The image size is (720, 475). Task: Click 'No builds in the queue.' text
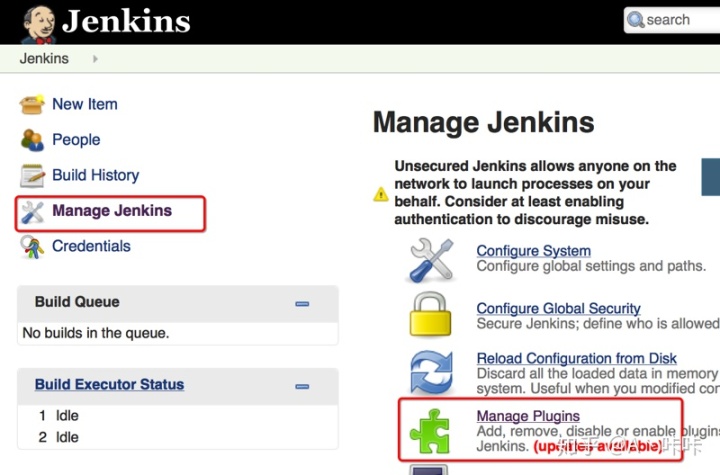(96, 333)
